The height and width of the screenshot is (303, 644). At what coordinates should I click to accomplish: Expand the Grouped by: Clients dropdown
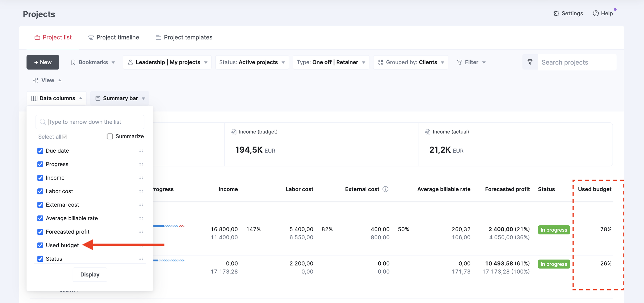(411, 62)
